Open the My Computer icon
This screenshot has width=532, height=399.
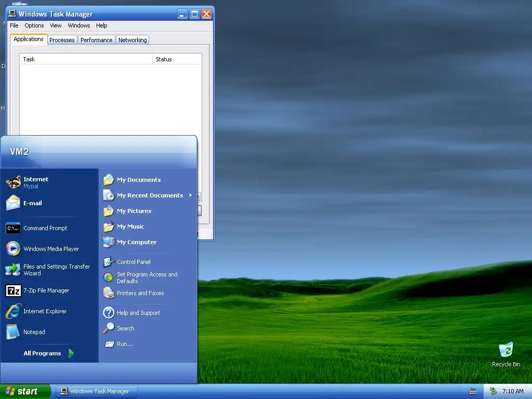[x=109, y=242]
